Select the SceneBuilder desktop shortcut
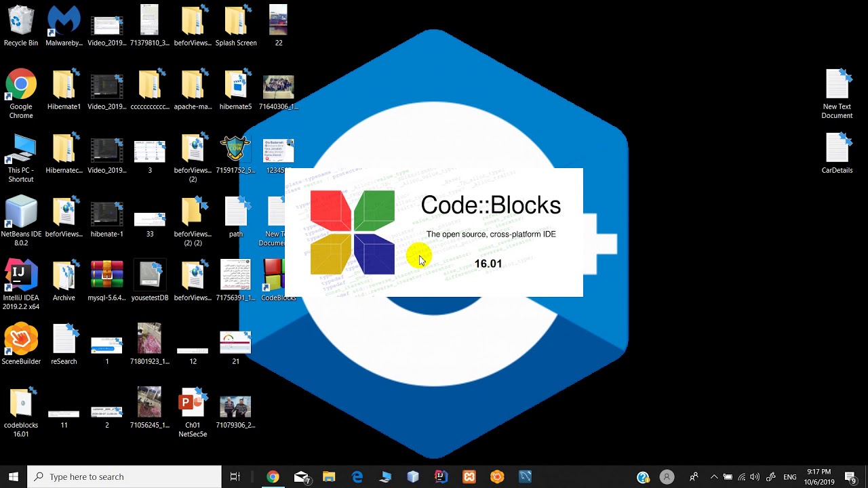The width and height of the screenshot is (868, 488). point(21,344)
